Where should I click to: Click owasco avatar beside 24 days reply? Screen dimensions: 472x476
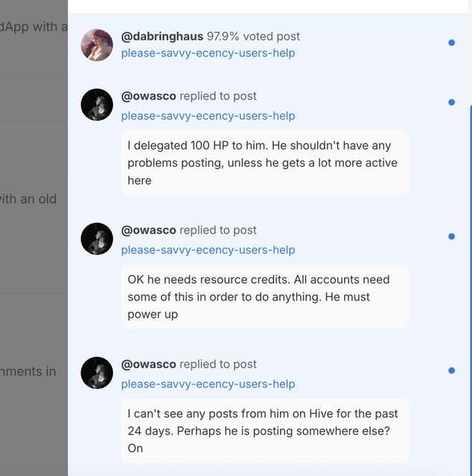point(97,373)
